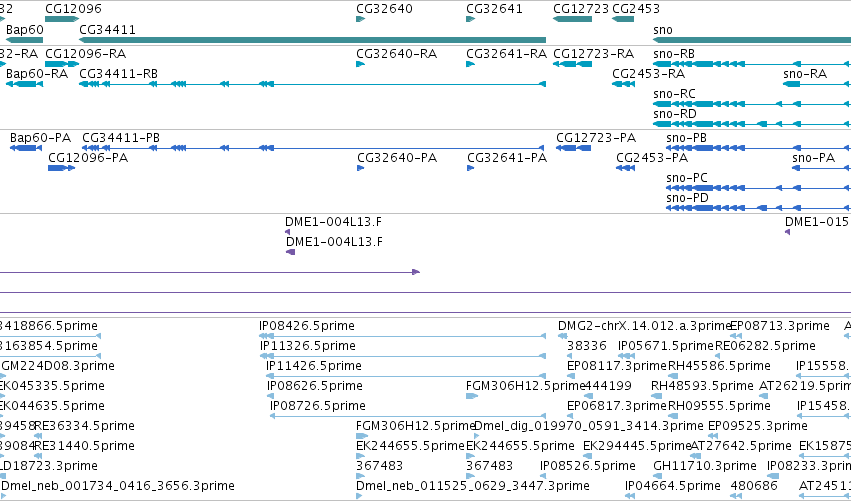Click protein Bap60-PA label
The height and width of the screenshot is (501, 851).
tap(40, 137)
